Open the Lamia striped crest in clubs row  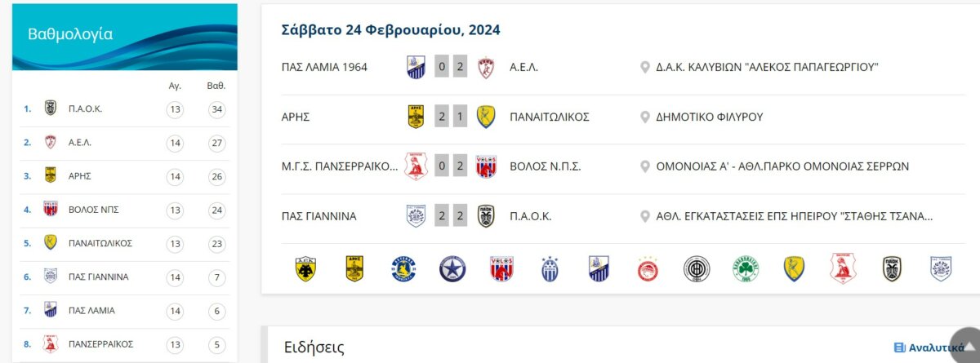[x=599, y=269]
